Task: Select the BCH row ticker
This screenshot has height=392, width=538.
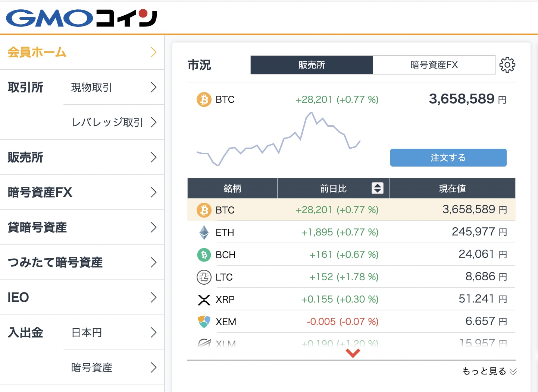Action: pyautogui.click(x=225, y=255)
